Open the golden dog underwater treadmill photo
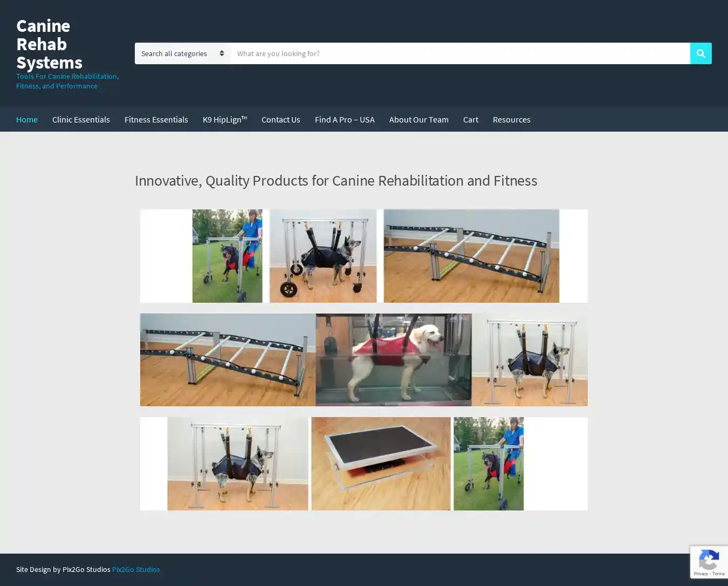This screenshot has width=728, height=586. [x=393, y=360]
